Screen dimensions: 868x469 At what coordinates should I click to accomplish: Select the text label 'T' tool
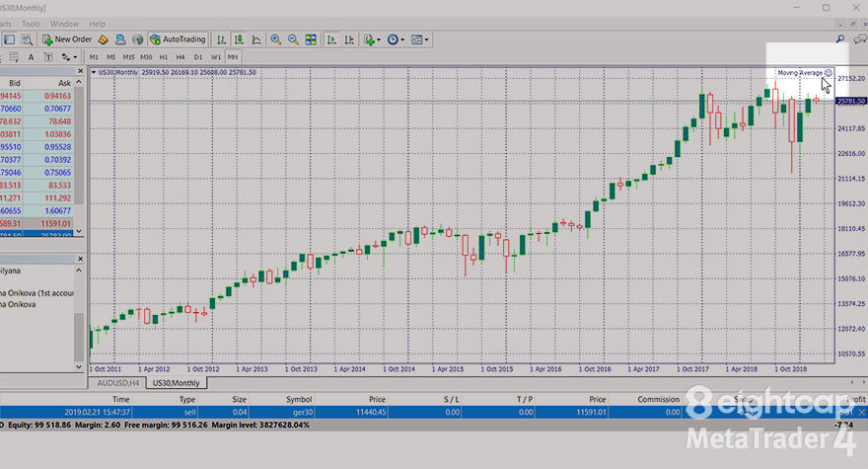coord(48,57)
